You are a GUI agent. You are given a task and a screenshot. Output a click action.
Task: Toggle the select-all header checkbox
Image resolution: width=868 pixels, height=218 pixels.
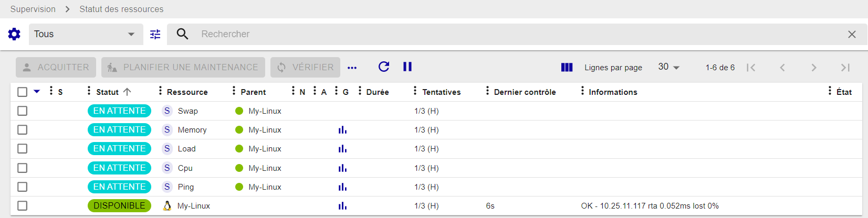(x=22, y=92)
